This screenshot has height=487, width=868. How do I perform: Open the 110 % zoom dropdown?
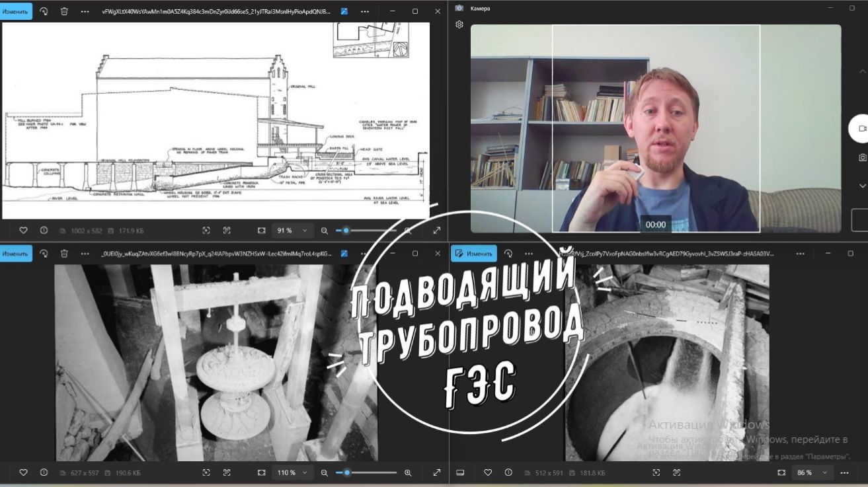coord(294,472)
